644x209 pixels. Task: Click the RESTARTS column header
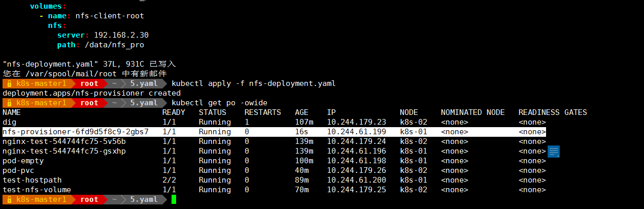pos(262,112)
